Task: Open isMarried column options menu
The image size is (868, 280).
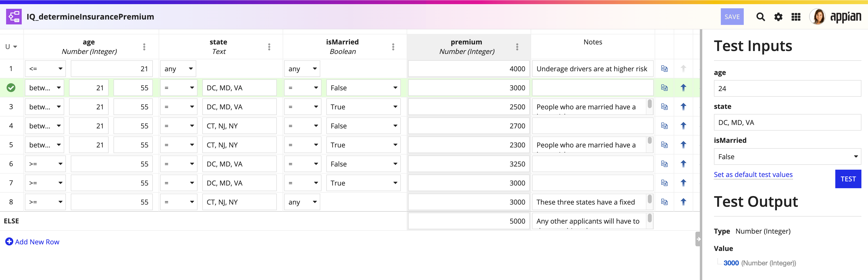Action: point(393,47)
